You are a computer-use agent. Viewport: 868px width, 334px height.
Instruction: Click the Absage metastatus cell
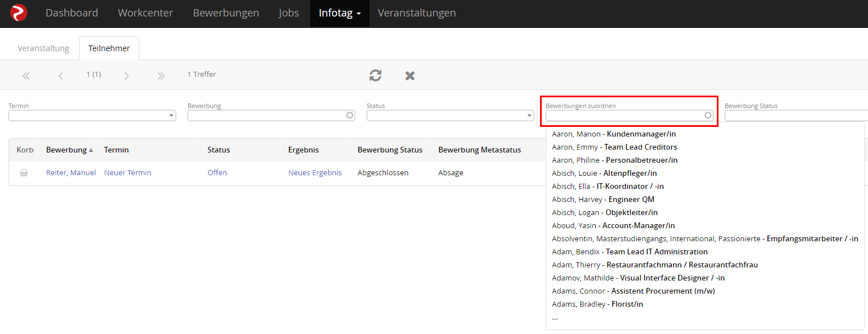[x=451, y=173]
